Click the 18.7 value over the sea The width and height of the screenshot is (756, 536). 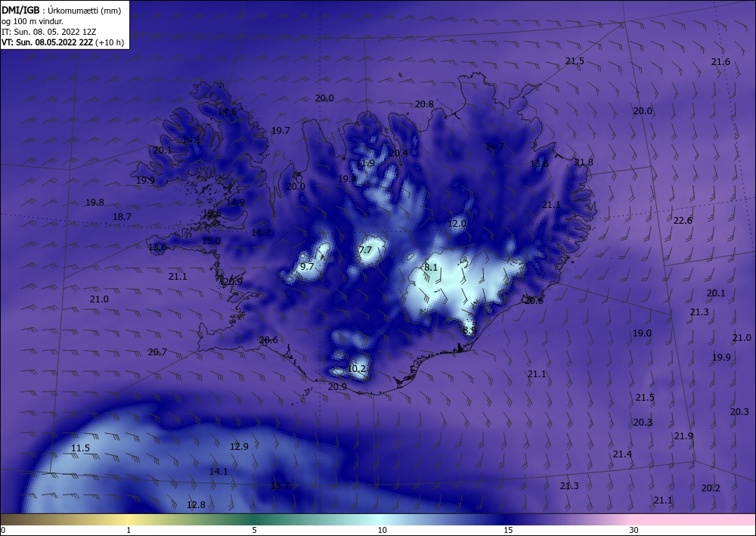122,217
